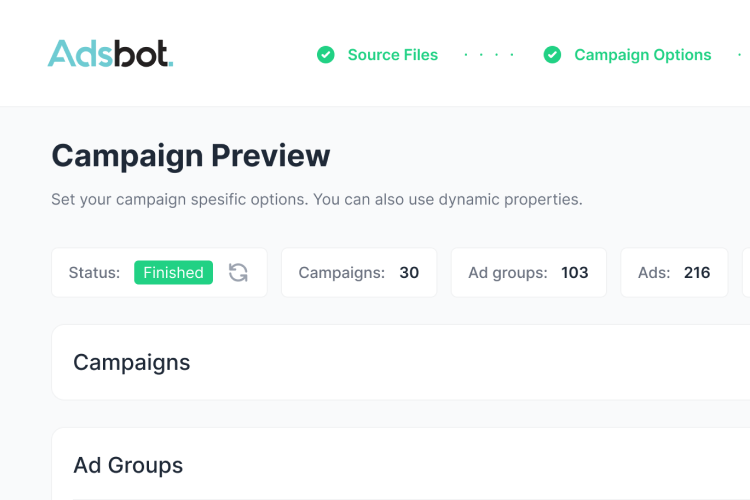Screen dimensions: 750x500
Task: Click the Campaign Preview heading
Action: tap(191, 156)
